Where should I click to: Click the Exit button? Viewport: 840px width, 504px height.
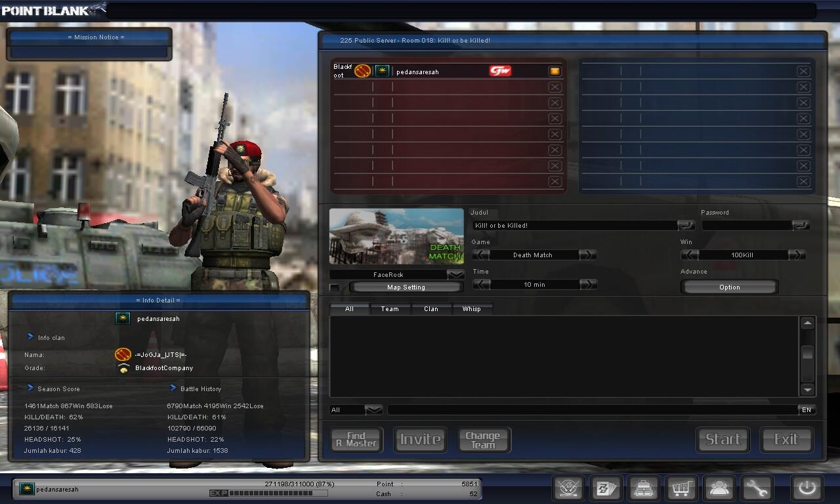click(786, 440)
